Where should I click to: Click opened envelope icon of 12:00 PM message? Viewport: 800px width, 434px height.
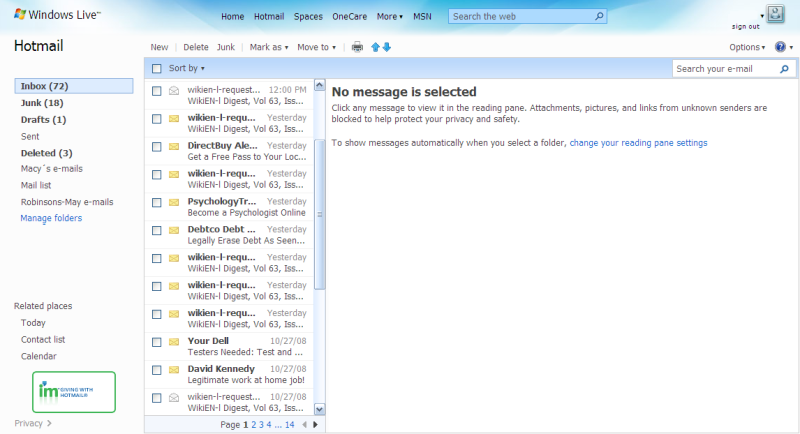(x=174, y=91)
